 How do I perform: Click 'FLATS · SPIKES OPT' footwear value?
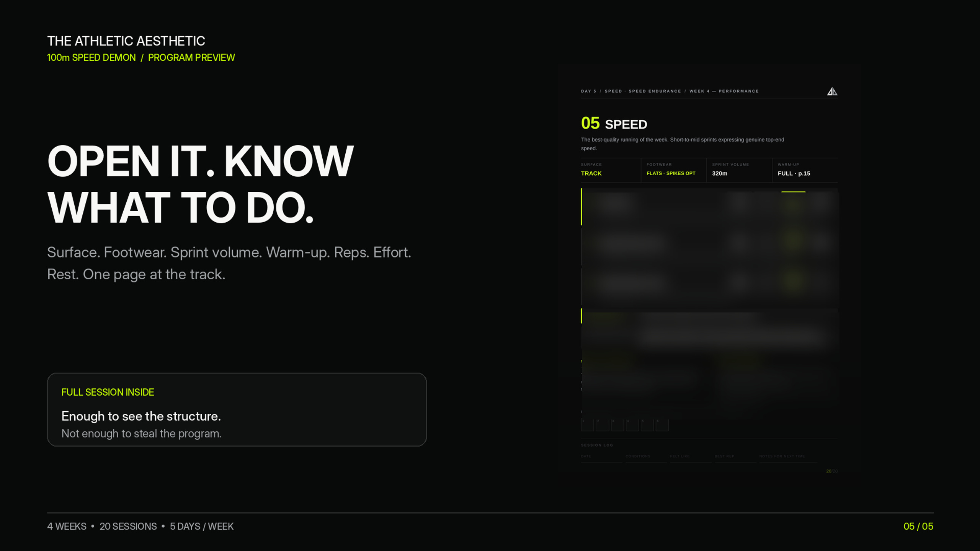[671, 173]
